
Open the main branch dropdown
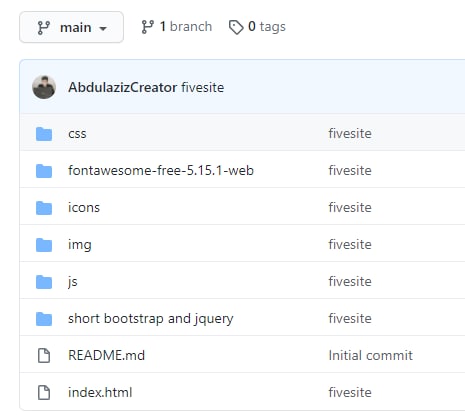click(x=71, y=27)
